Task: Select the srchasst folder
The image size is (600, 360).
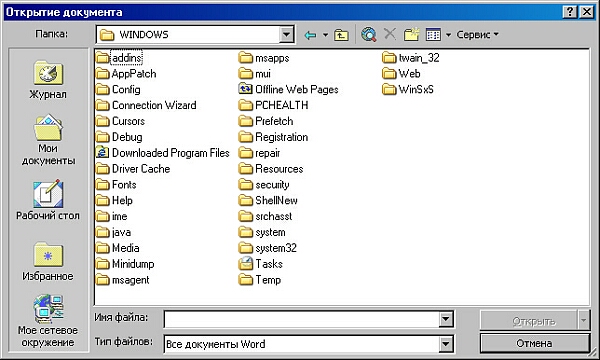Action: (265, 216)
